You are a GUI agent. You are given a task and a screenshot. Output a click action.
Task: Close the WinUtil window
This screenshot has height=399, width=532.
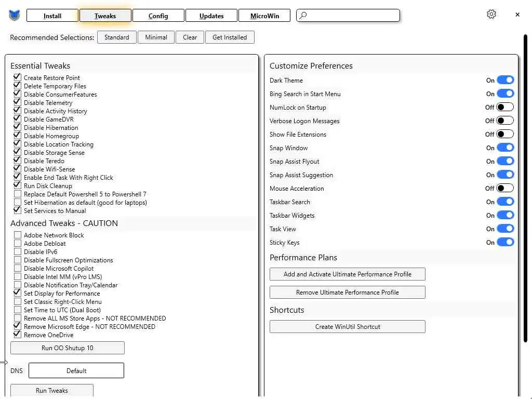tap(517, 15)
